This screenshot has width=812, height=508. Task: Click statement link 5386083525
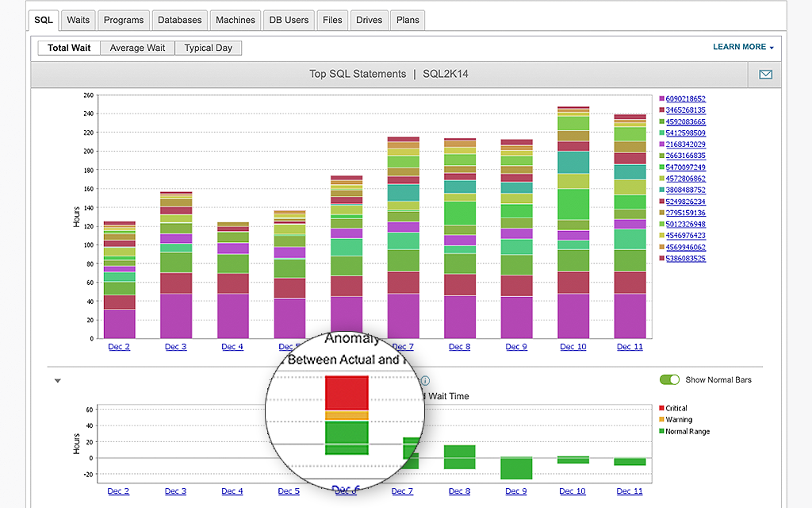point(684,258)
